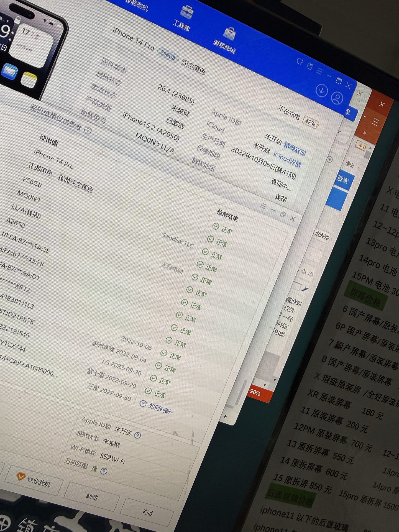Click the 精确查询 link for Apple ID lock
This screenshot has height=532, width=399.
click(x=294, y=149)
